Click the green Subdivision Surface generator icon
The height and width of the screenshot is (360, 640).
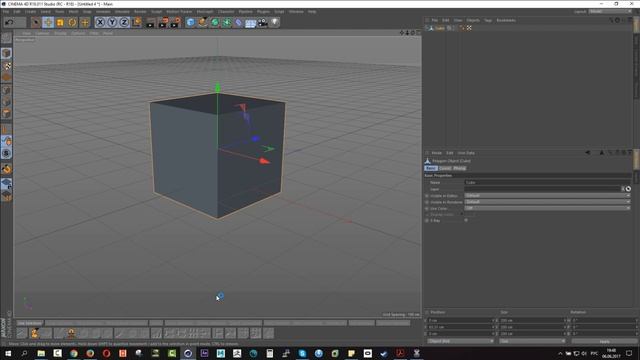pos(214,22)
